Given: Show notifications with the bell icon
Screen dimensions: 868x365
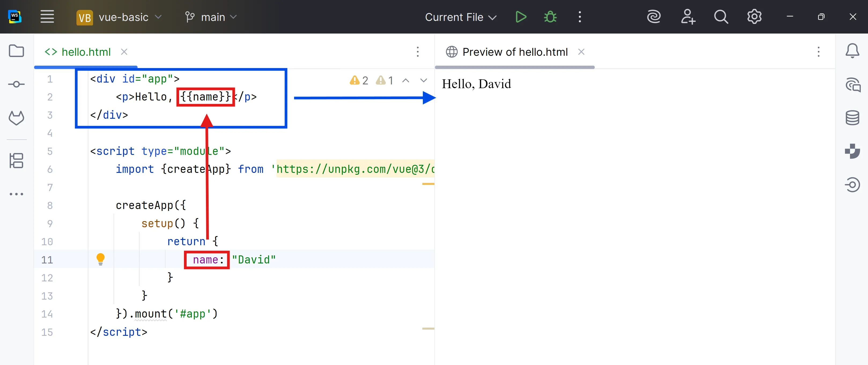Looking at the screenshot, I should tap(852, 51).
